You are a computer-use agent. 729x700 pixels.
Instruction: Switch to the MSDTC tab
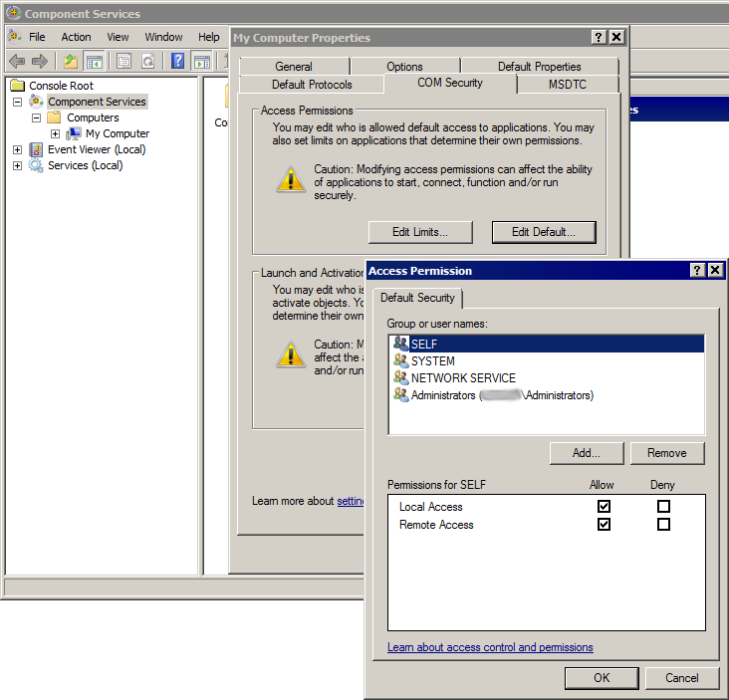point(568,85)
